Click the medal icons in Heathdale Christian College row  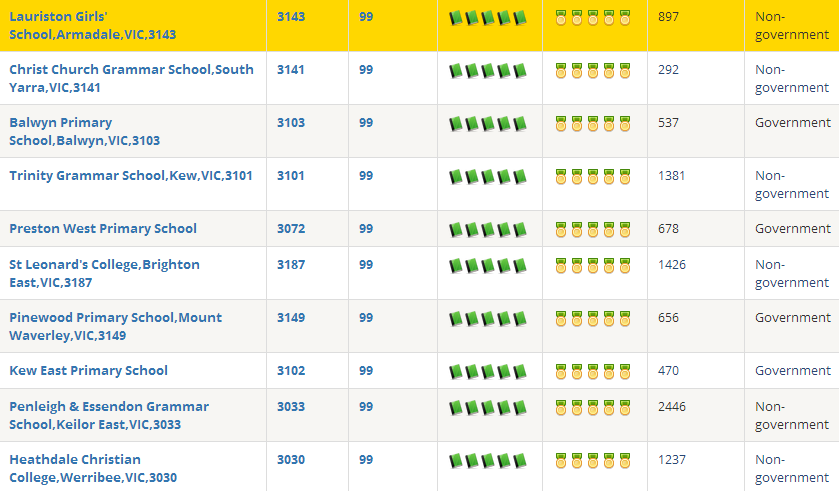[x=593, y=461]
